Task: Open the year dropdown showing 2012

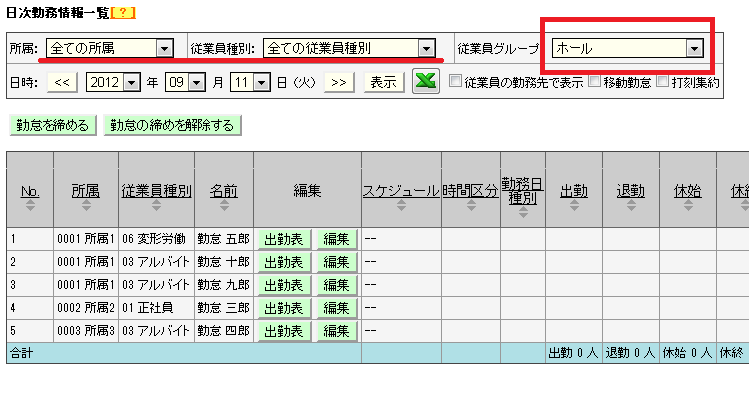Action: 113,82
